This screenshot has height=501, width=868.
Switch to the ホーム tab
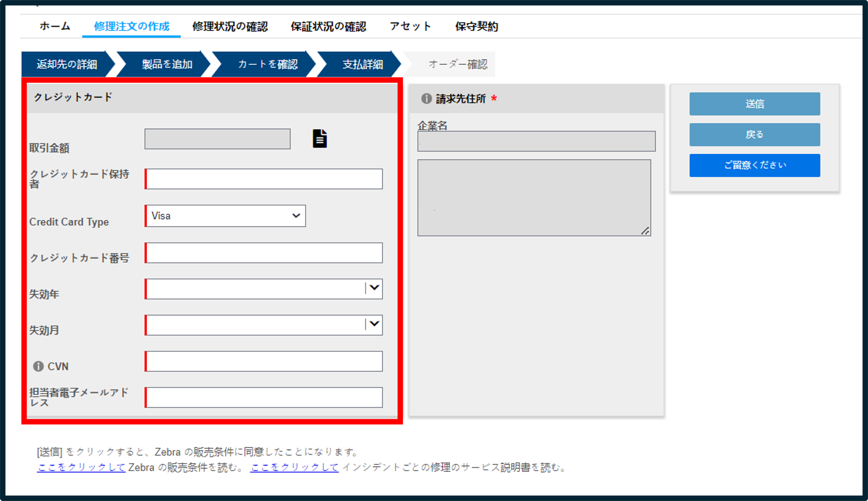pyautogui.click(x=55, y=27)
